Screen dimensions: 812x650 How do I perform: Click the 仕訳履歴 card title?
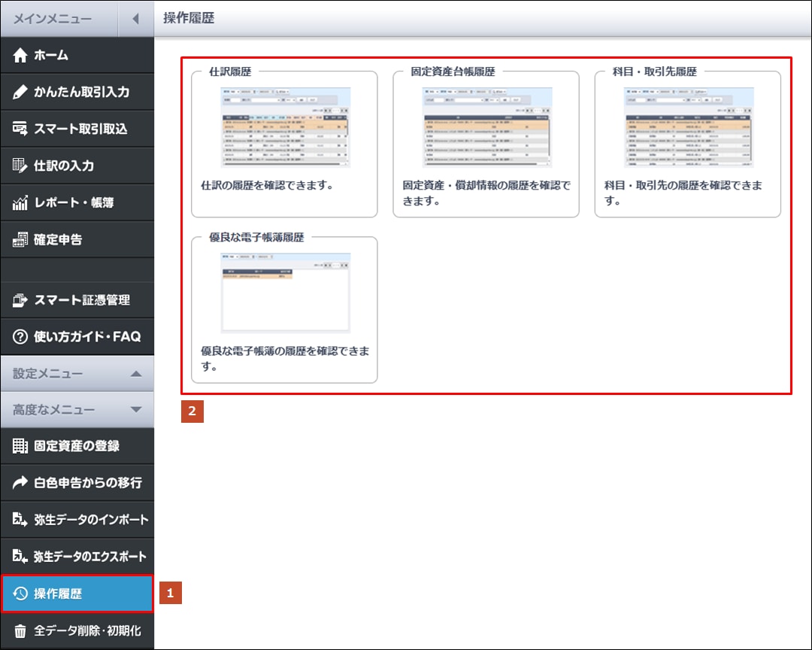click(230, 71)
